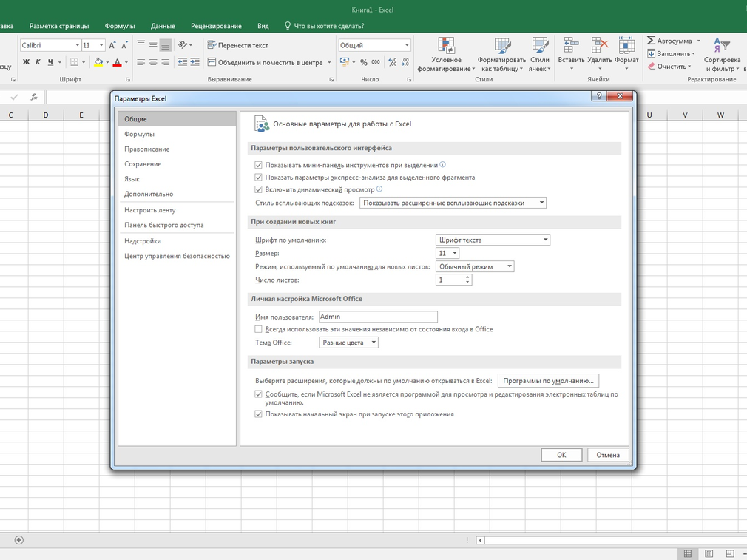This screenshot has width=747, height=560.
Task: Open Шрифт по умолчанию dropdown
Action: (x=493, y=240)
